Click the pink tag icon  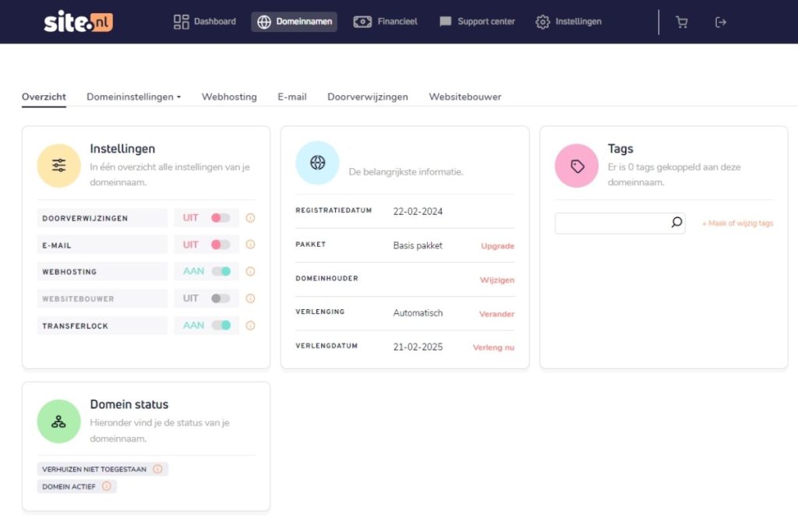coord(576,165)
